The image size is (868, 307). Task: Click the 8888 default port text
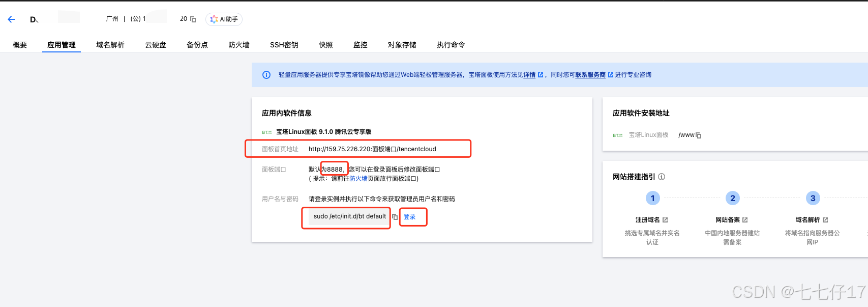[x=335, y=170]
